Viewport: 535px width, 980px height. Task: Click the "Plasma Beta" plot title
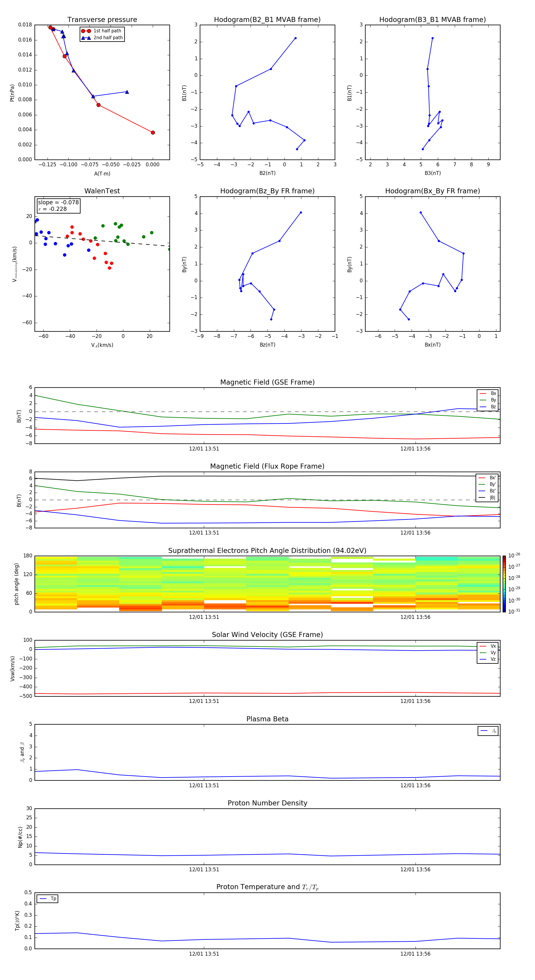[267, 719]
